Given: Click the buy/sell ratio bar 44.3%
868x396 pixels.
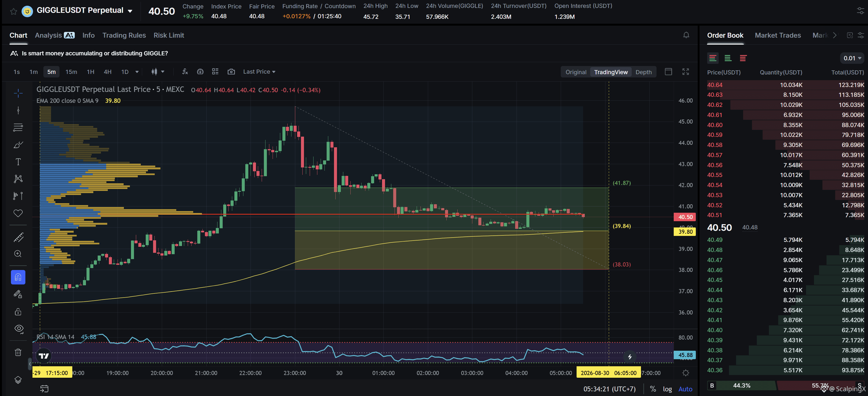Looking at the screenshot, I should click(741, 386).
